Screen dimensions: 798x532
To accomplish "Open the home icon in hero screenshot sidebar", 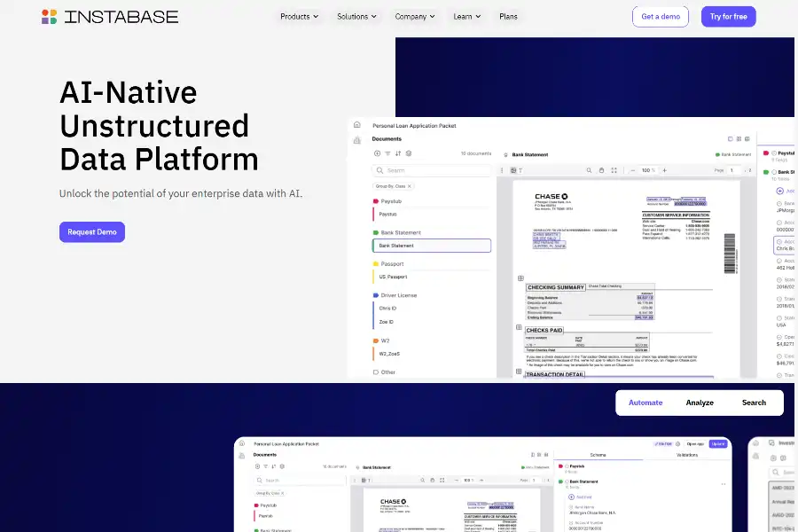I will 356,125.
